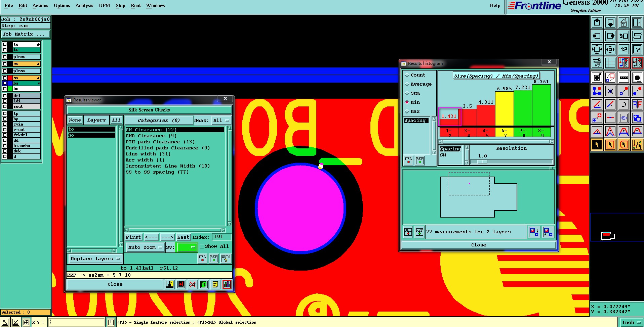Click Last button in Results viewer
This screenshot has width=644, height=327.
coord(183,237)
